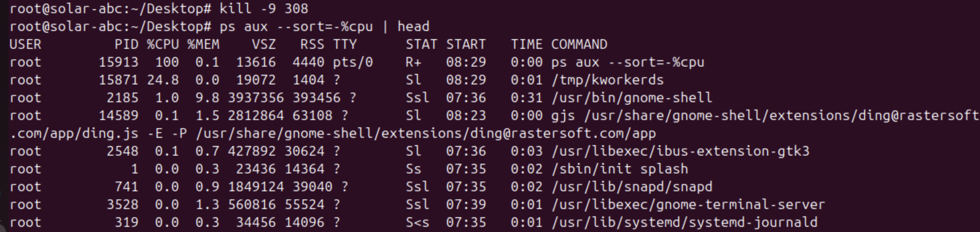The image size is (980, 232).
Task: Click the /usr/bin/gnome-shell command text
Action: coord(631,98)
